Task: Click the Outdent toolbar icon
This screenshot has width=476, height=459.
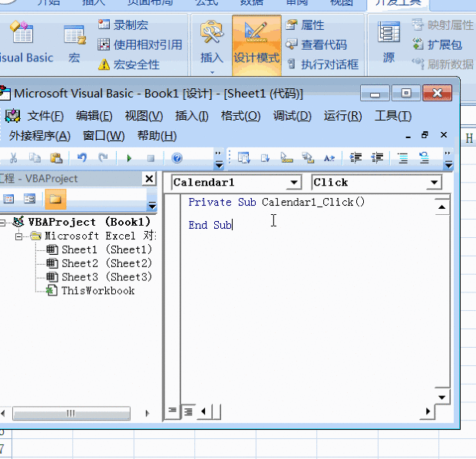Action: click(377, 158)
